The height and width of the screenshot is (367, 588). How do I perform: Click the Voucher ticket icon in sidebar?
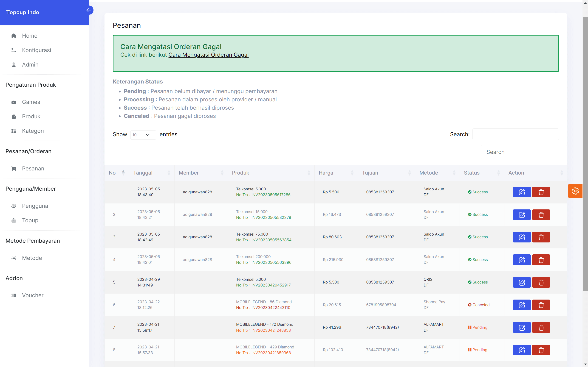pos(14,295)
